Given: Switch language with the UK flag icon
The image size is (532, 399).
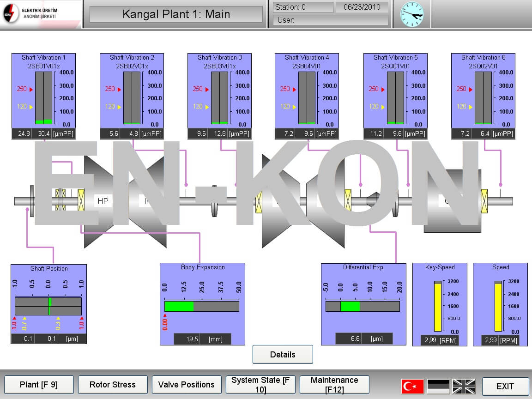Looking at the screenshot, I should click(x=463, y=386).
